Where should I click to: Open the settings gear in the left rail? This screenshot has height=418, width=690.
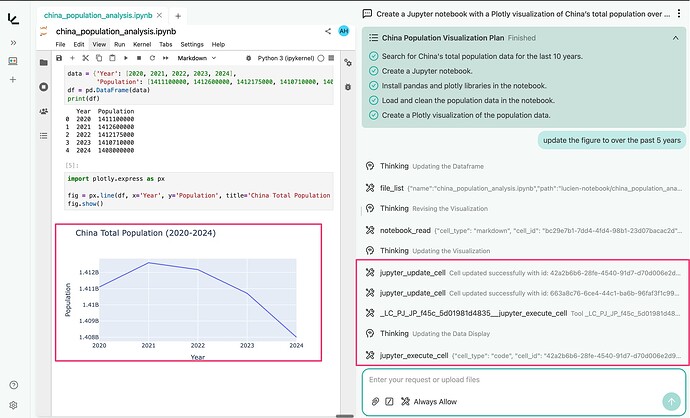[x=13, y=405]
